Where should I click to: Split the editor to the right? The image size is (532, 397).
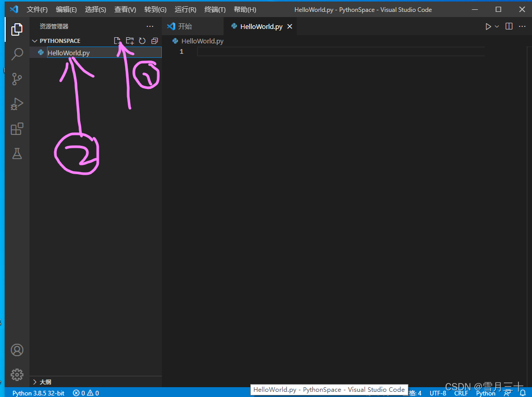pos(509,26)
